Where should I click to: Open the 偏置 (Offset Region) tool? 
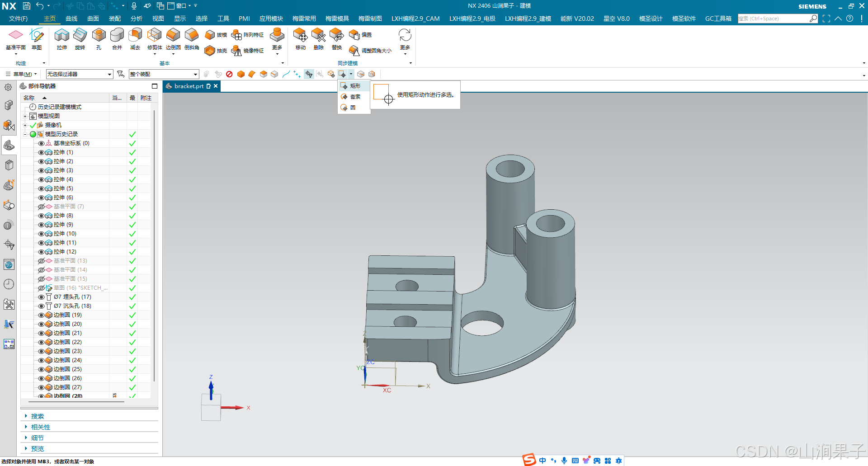coord(360,35)
